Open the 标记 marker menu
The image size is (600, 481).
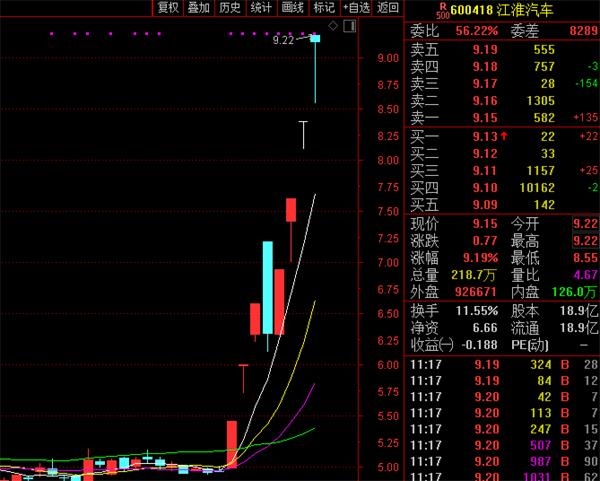point(324,8)
